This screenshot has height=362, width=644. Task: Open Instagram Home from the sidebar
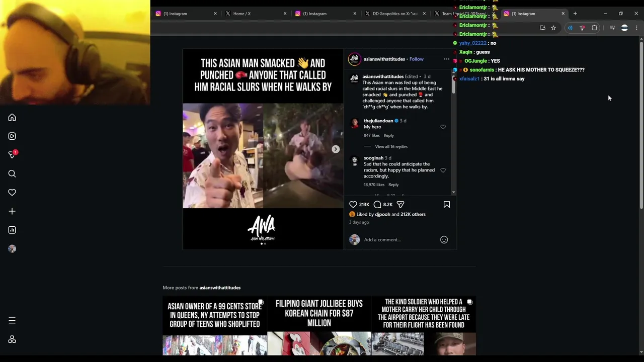12,118
